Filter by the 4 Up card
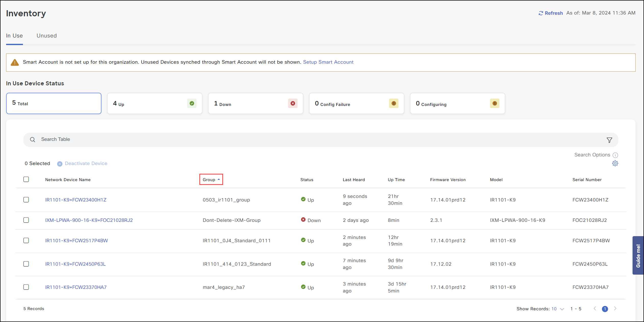The height and width of the screenshot is (322, 644). click(155, 103)
